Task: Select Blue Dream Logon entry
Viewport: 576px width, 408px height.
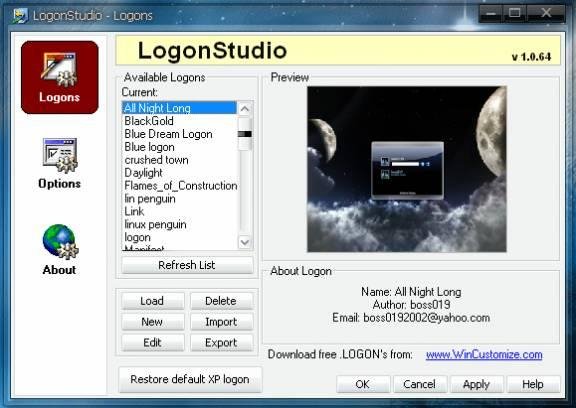Action: [x=179, y=134]
